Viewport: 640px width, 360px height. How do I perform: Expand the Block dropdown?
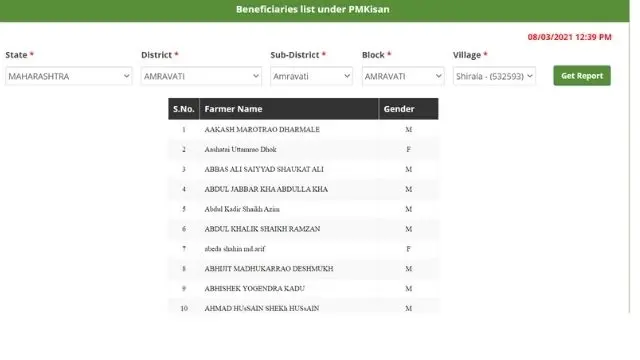pyautogui.click(x=403, y=76)
